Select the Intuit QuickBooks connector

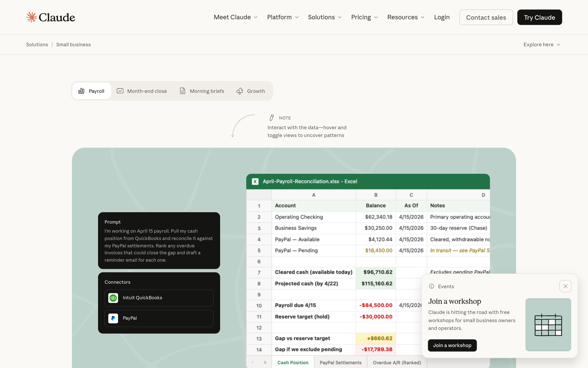coord(159,298)
